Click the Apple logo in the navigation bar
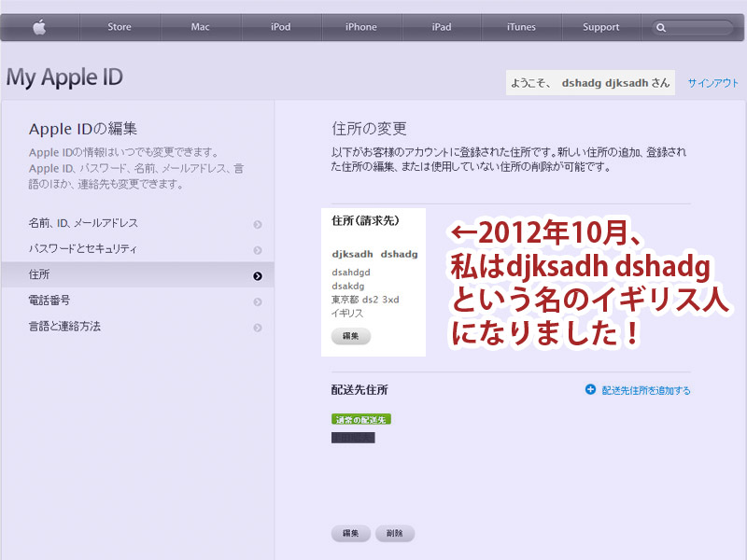Screen dimensions: 747x560 (x=39, y=27)
